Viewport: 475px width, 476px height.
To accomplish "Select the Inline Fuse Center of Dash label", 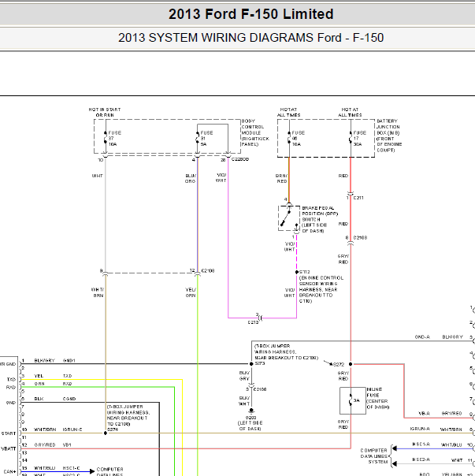I will tap(378, 398).
